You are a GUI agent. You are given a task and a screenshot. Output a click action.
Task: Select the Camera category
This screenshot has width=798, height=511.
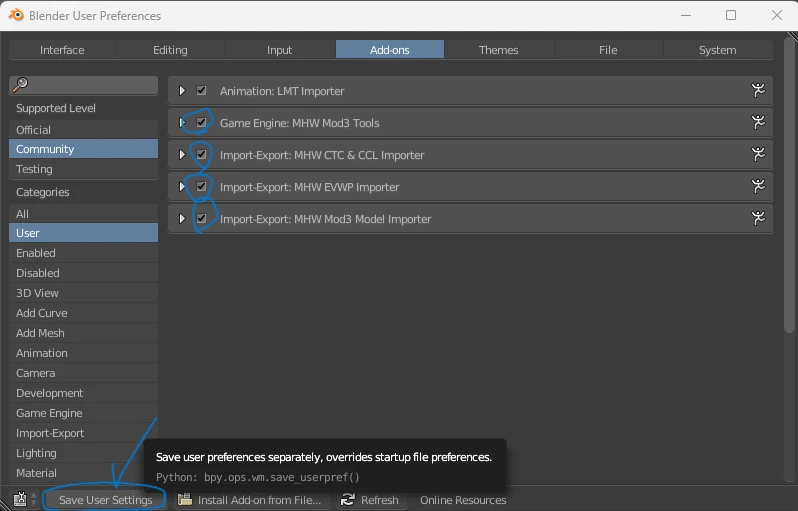click(83, 373)
